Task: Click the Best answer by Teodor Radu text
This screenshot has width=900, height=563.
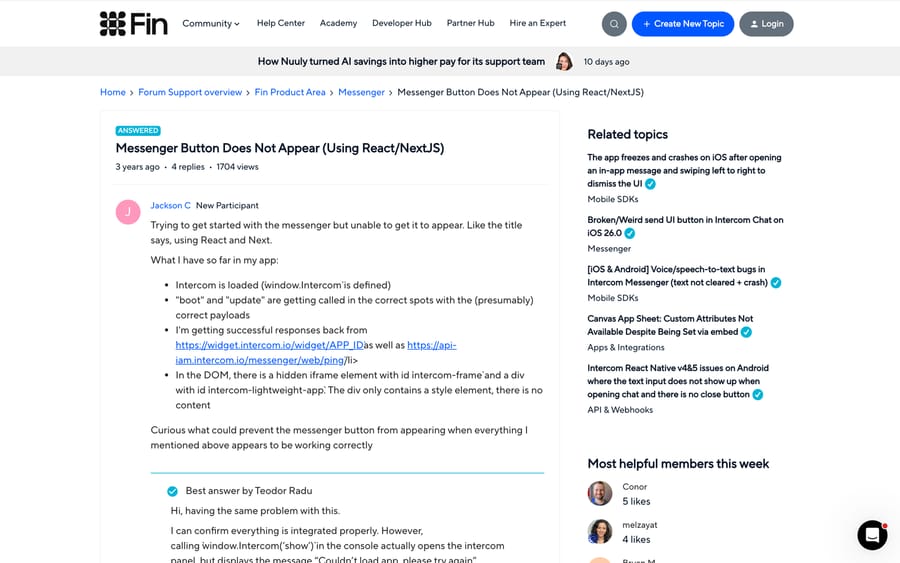Action: click(x=249, y=491)
